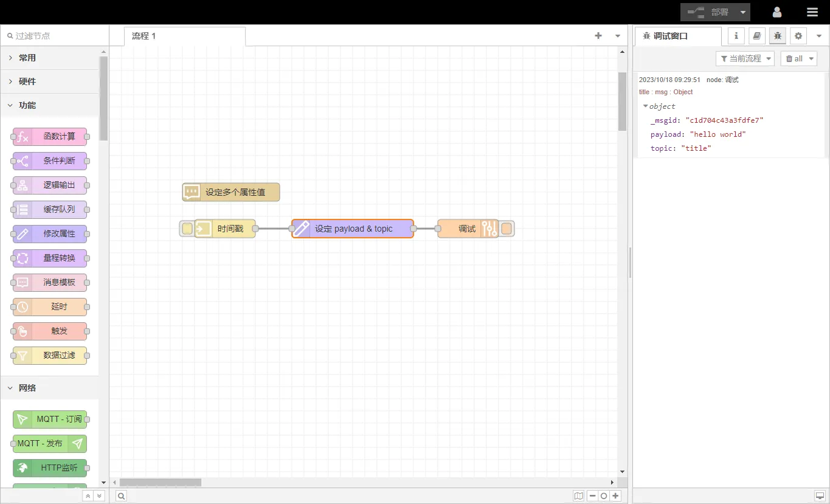This screenshot has height=504, width=830.
Task: Toggle the navigator map view icon
Action: (578, 496)
